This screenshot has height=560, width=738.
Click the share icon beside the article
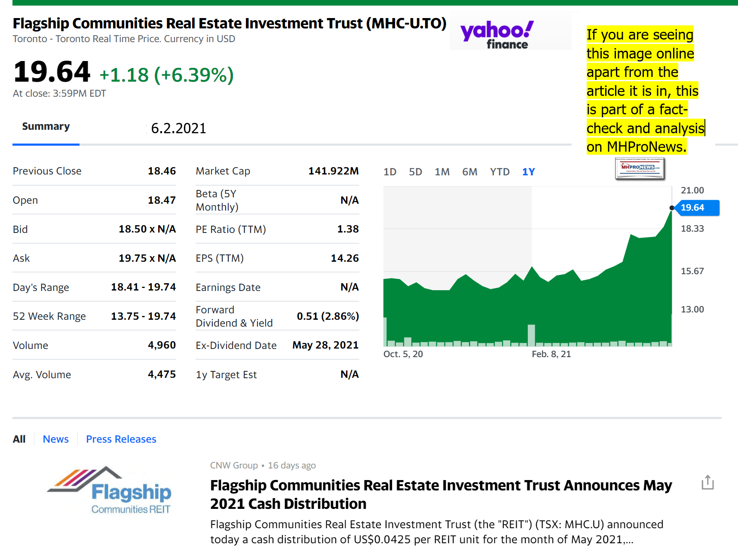(707, 483)
